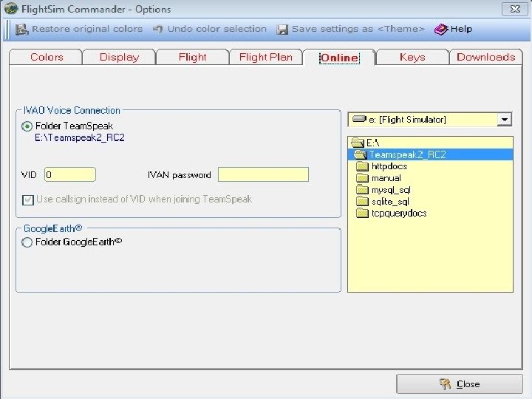532x399 pixels.
Task: Switch to the Keys tab
Action: click(412, 57)
